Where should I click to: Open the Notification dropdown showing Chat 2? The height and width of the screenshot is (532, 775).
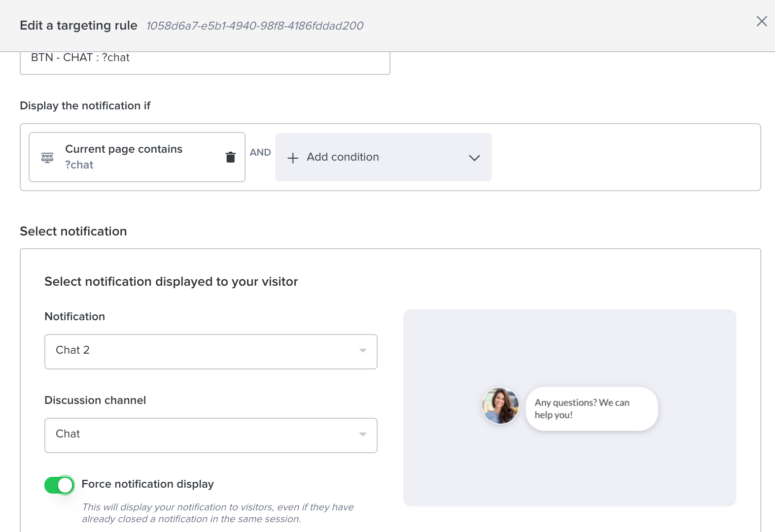[x=211, y=352]
